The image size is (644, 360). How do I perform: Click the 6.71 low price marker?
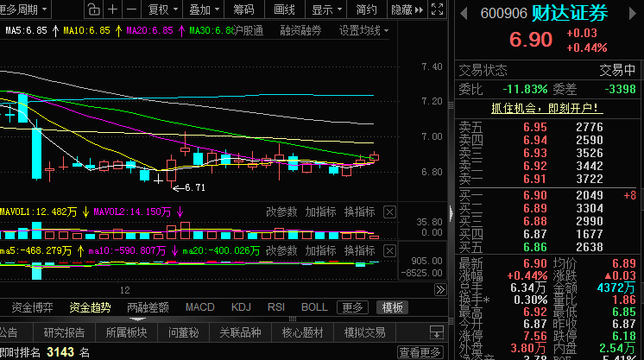click(x=195, y=188)
